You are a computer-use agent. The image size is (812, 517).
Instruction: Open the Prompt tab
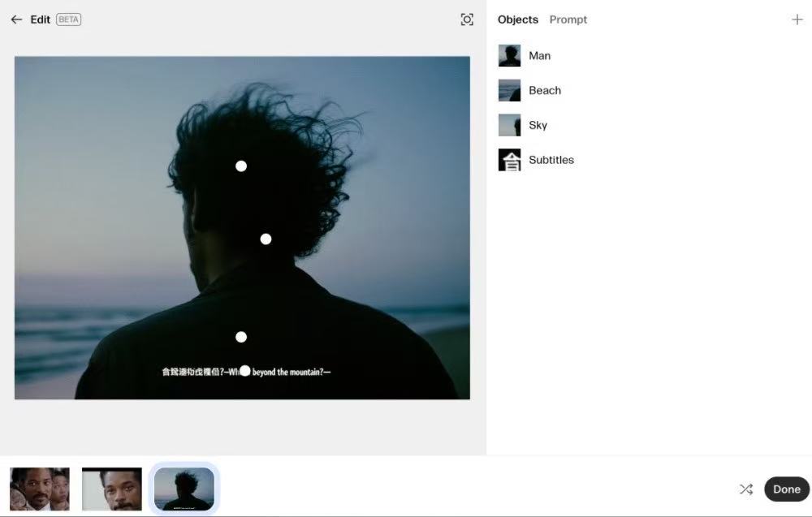pos(568,19)
